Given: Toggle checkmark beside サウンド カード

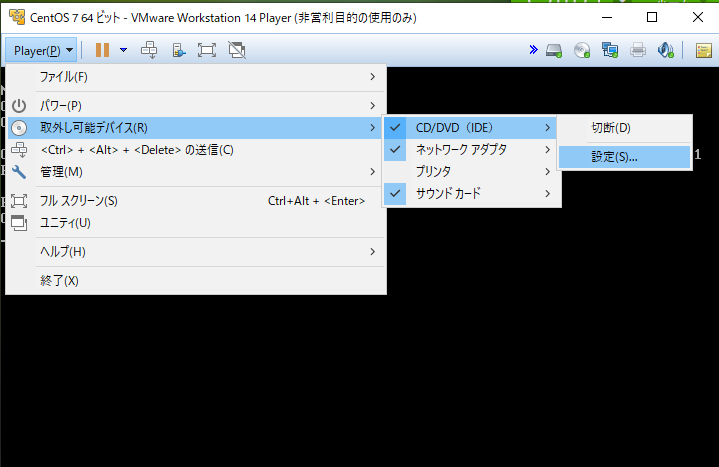Looking at the screenshot, I should (395, 194).
